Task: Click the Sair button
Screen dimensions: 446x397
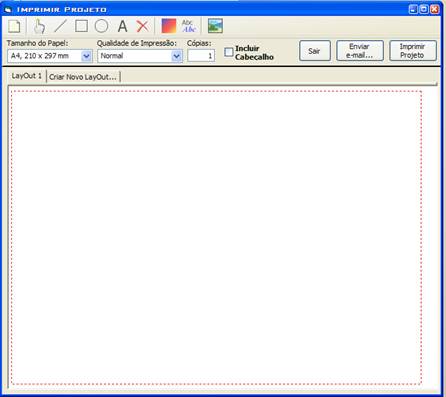Action: click(x=315, y=51)
